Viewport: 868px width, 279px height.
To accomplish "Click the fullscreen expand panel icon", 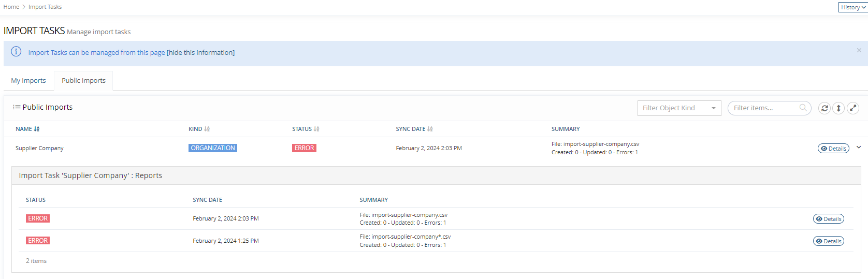I will point(853,108).
